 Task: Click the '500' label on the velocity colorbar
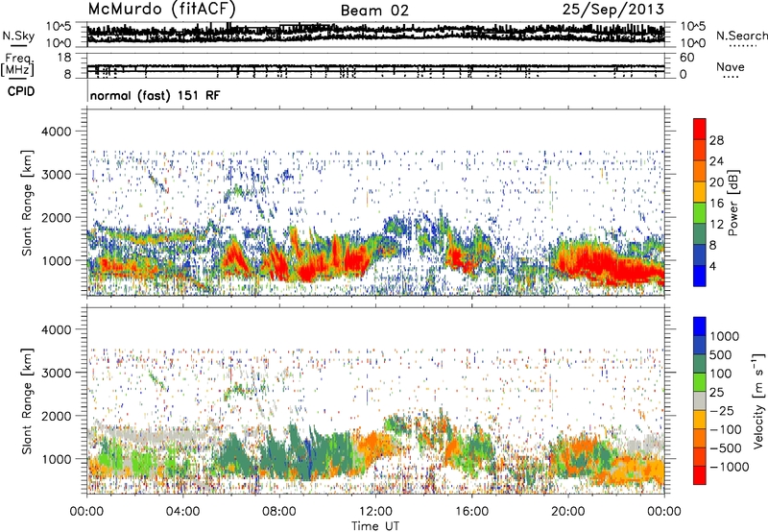[721, 354]
